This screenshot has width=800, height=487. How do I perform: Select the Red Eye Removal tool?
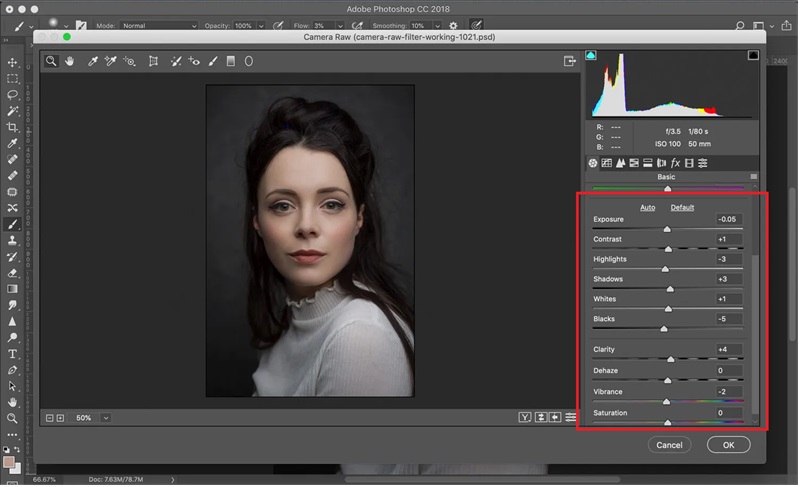[x=194, y=61]
